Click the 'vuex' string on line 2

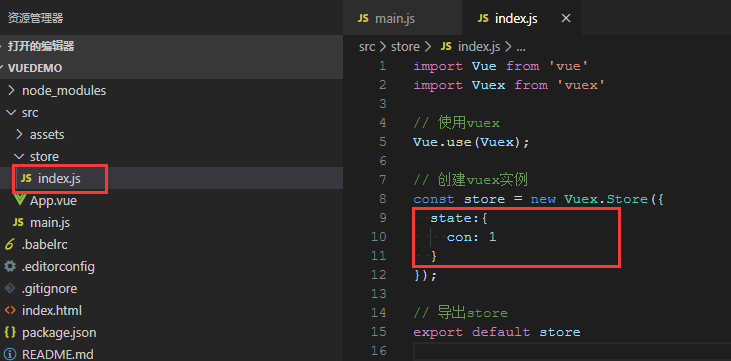point(581,85)
